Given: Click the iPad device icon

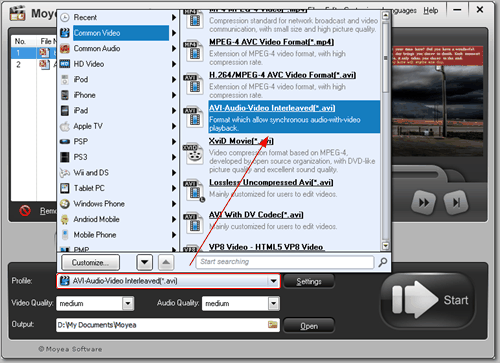Looking at the screenshot, I should tap(65, 111).
